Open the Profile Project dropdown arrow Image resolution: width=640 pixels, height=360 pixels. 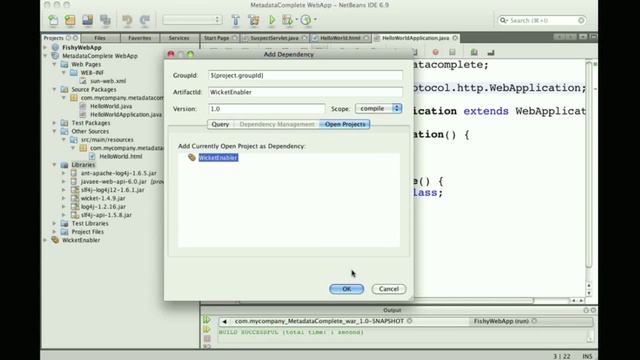tap(316, 20)
